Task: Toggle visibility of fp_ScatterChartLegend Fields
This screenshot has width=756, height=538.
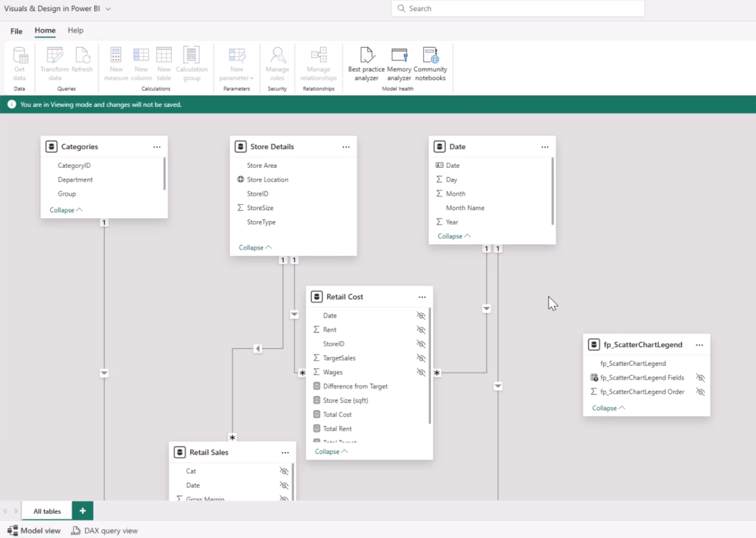Action: [x=700, y=378]
